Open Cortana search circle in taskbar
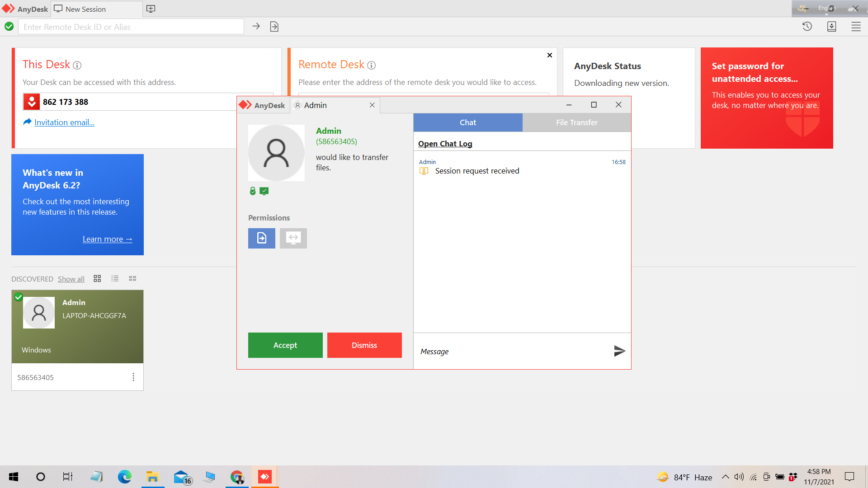The image size is (868, 488). (41, 477)
